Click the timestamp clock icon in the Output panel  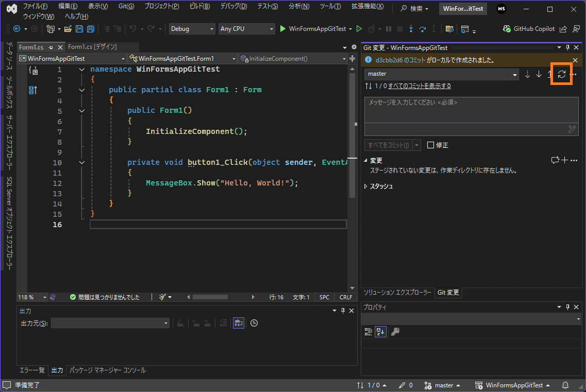[254, 323]
